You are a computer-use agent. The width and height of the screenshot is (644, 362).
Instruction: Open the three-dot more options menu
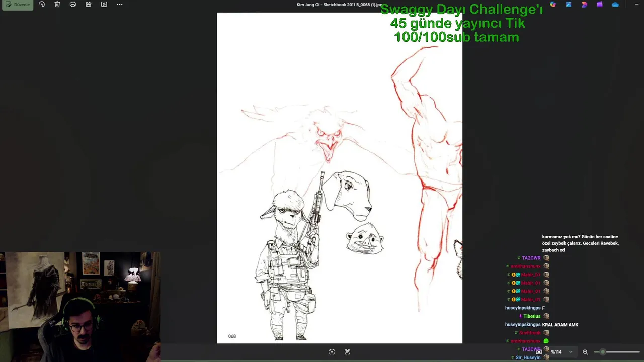pyautogui.click(x=119, y=5)
